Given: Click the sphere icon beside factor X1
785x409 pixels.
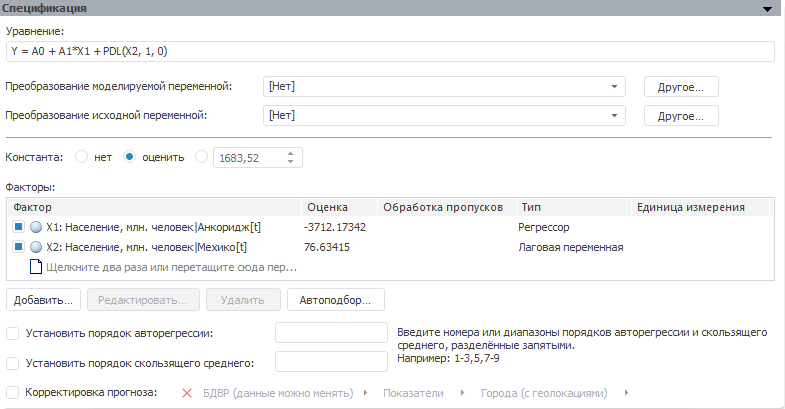Looking at the screenshot, I should [x=36, y=227].
